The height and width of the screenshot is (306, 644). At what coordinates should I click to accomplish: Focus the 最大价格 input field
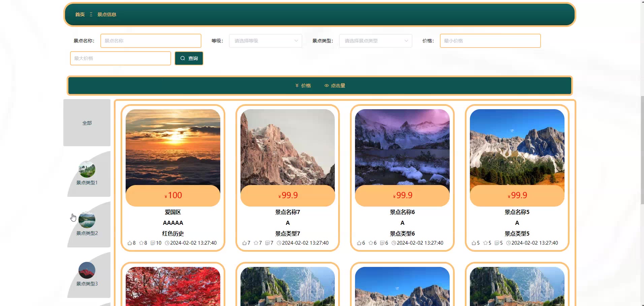[x=121, y=58]
